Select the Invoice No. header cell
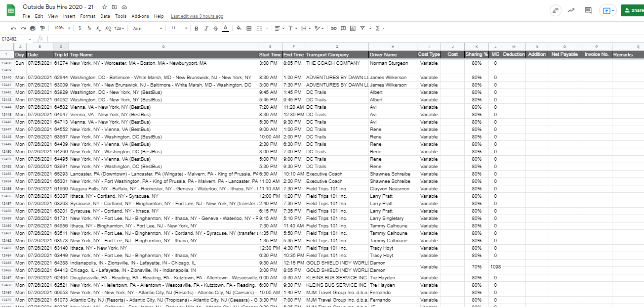 [x=597, y=54]
